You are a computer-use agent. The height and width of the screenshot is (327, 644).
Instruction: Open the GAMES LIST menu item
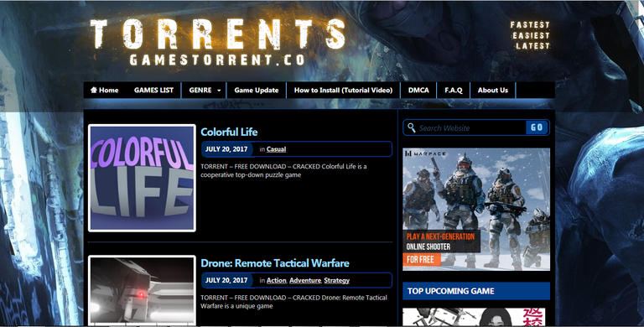click(153, 91)
